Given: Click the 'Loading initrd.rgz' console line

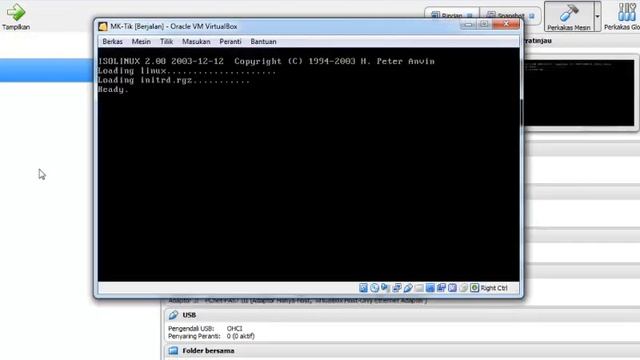Looking at the screenshot, I should pyautogui.click(x=174, y=80).
